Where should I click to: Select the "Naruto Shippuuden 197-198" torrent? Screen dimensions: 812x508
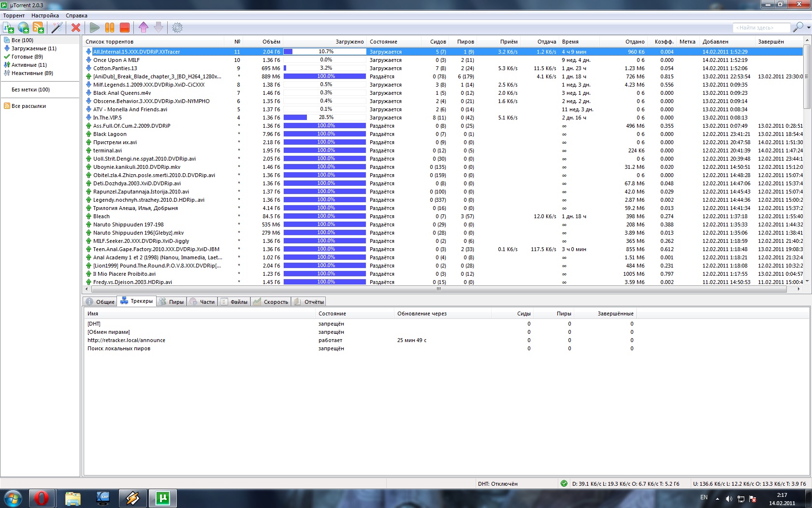(443, 224)
